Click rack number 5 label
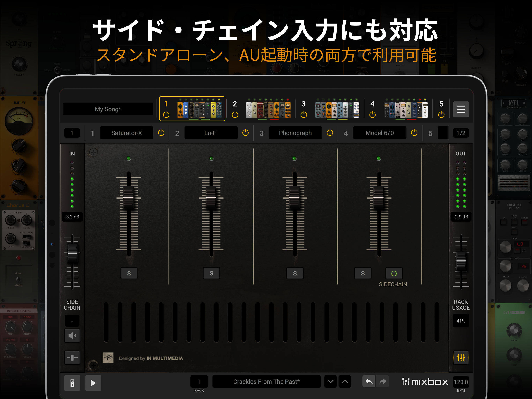This screenshot has width=532, height=399. (441, 104)
